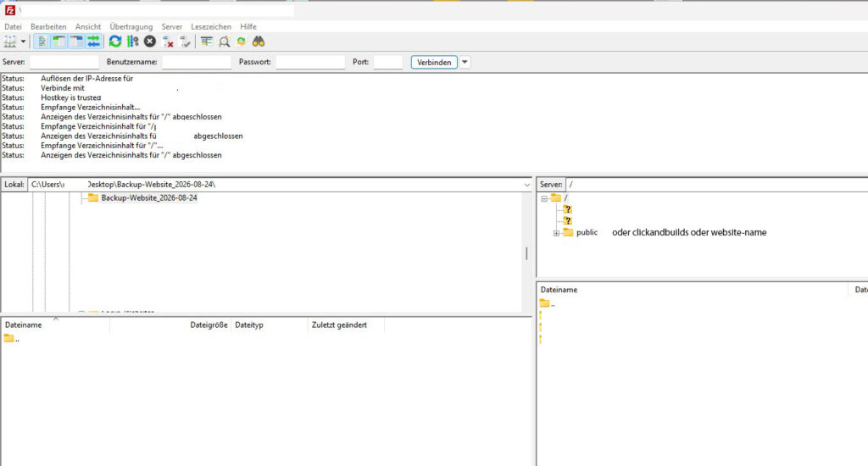This screenshot has width=868, height=466.
Task: Expand the public folder node
Action: 556,233
